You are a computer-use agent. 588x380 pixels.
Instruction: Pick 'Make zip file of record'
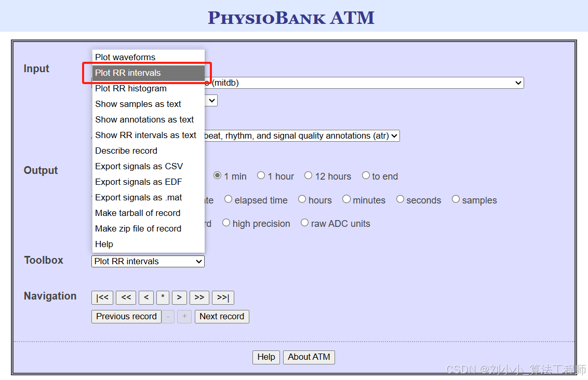click(x=148, y=228)
